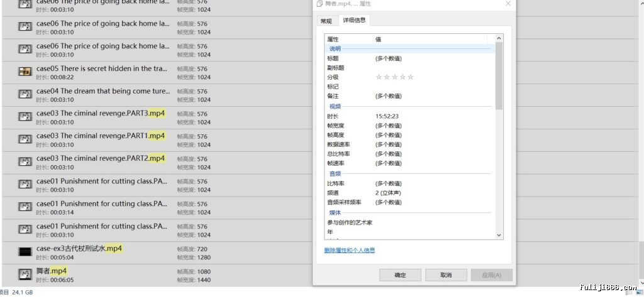This screenshot has height=297, width=644.
Task: Click the 参与创作的艺术家 property row
Action: click(x=409, y=222)
